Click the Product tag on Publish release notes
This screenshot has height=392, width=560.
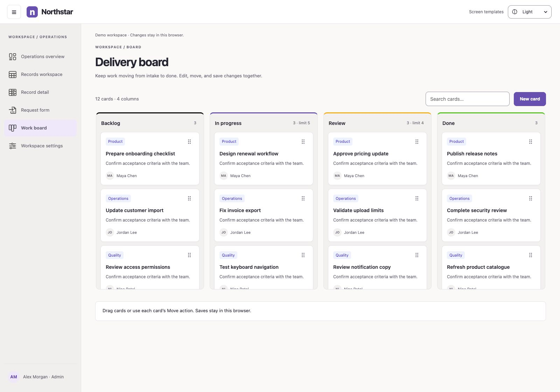point(456,141)
